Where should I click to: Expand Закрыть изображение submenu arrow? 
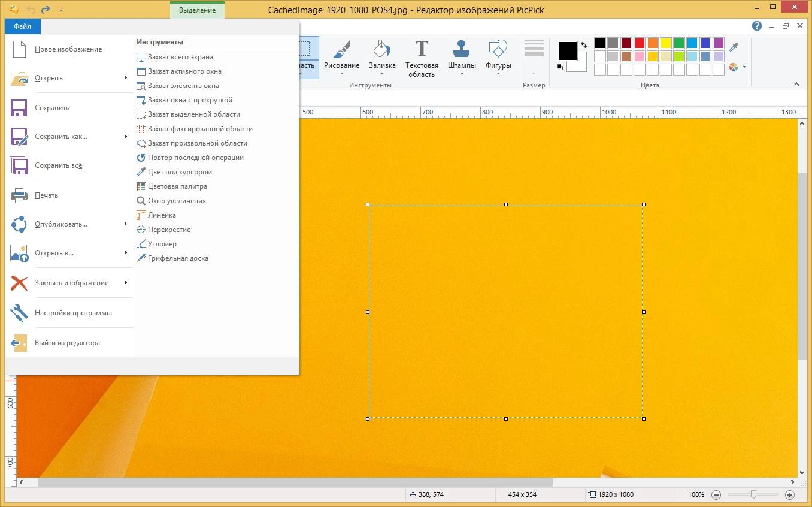click(x=126, y=283)
